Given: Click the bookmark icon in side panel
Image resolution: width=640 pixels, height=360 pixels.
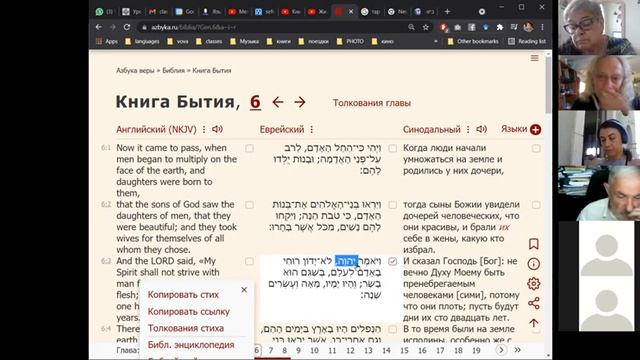Looking at the screenshot, I should (x=533, y=244).
